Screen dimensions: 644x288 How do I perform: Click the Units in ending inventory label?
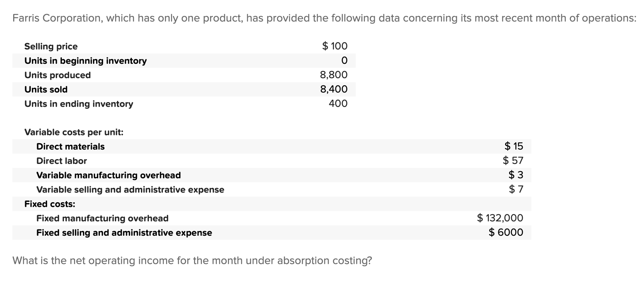click(78, 104)
